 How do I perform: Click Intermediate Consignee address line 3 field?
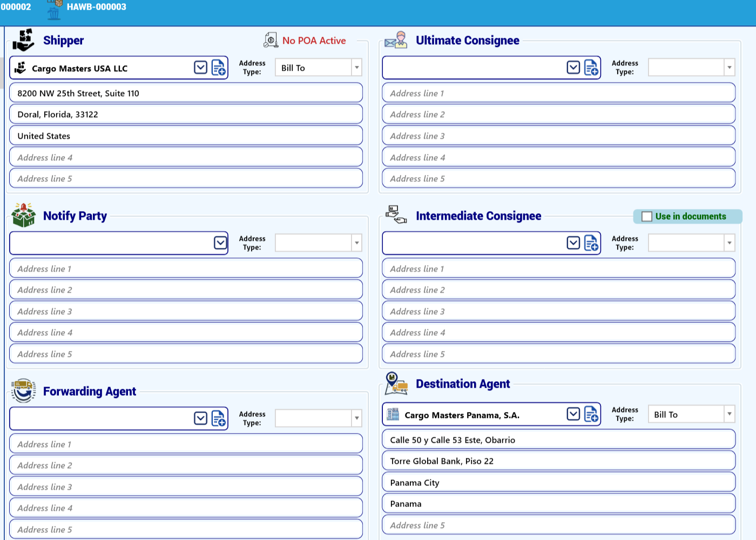coord(559,311)
